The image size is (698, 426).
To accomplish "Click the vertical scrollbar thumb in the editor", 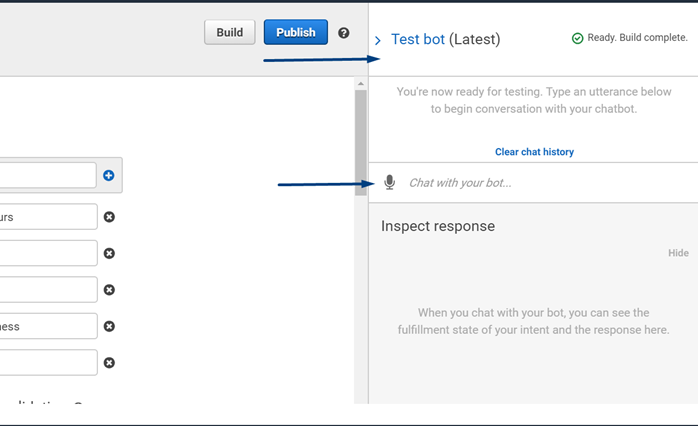I will click(x=361, y=140).
